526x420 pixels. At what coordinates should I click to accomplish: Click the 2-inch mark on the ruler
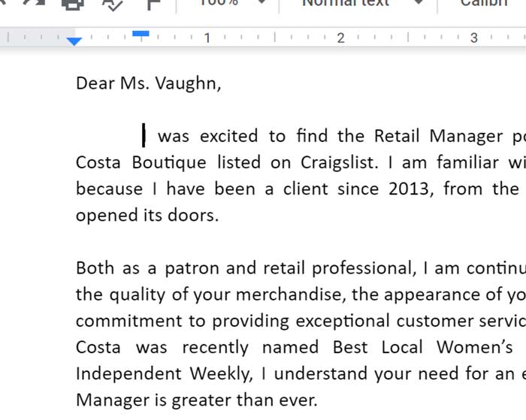(x=340, y=38)
